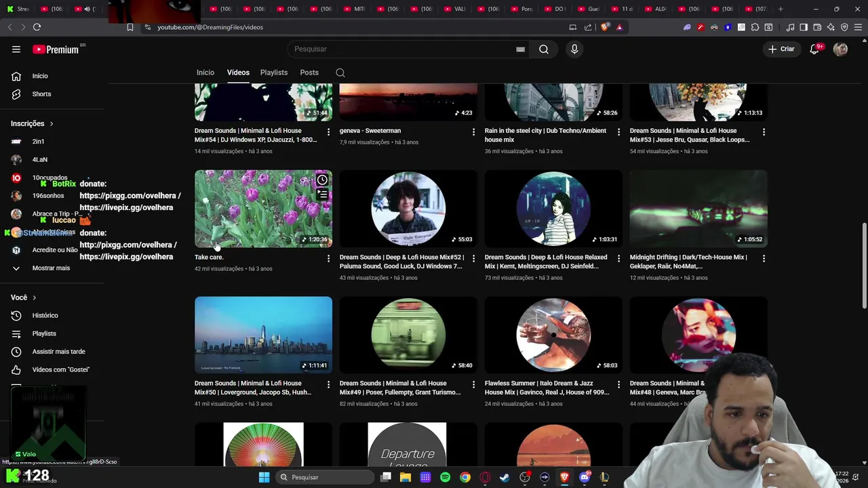Open Discord from the taskbar

[x=585, y=477]
